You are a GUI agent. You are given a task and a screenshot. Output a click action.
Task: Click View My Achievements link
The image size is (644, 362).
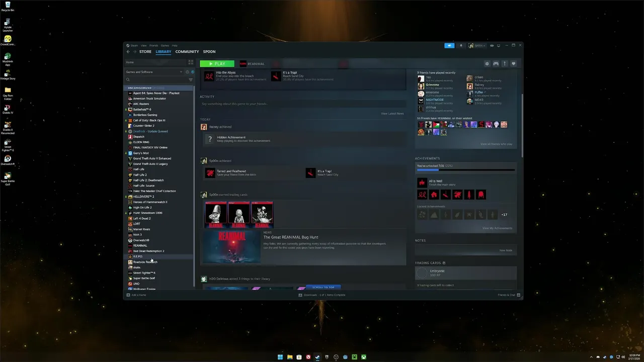(497, 228)
